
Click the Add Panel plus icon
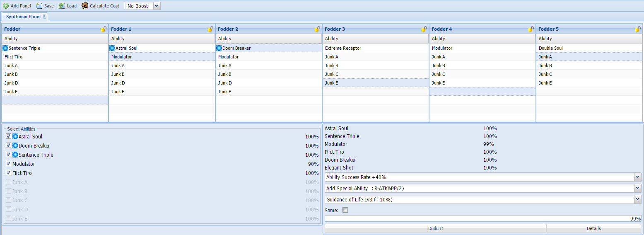point(6,6)
